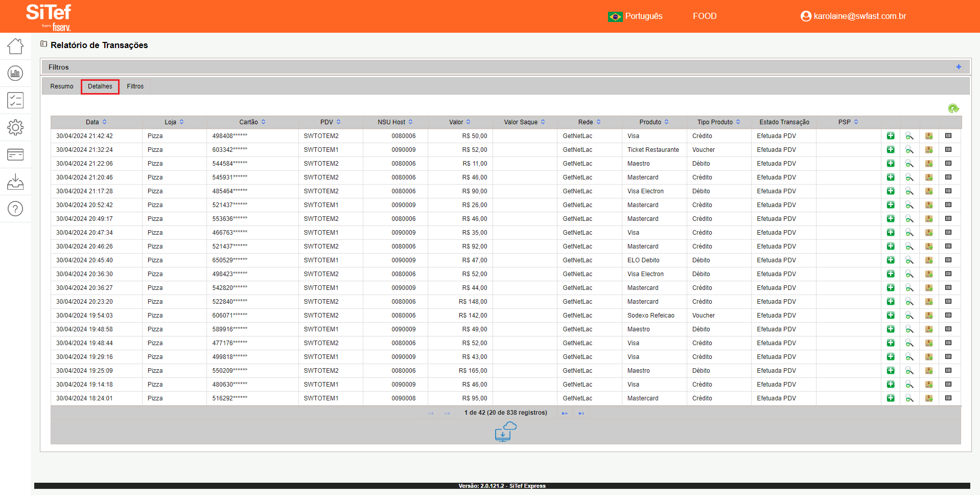Select date cell 30/04/2024 20:46:26
The width and height of the screenshot is (980, 495).
pyautogui.click(x=97, y=246)
